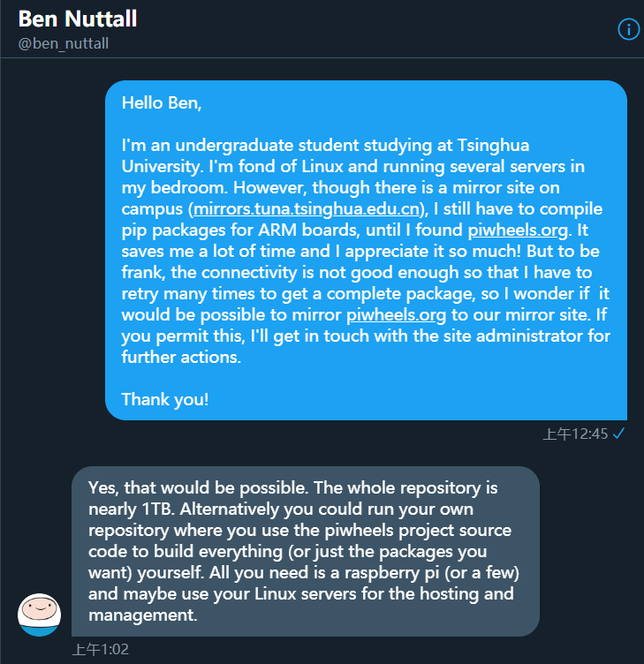644x664 pixels.
Task: Open piwheels.org link after 'until I found'
Action: click(x=518, y=230)
